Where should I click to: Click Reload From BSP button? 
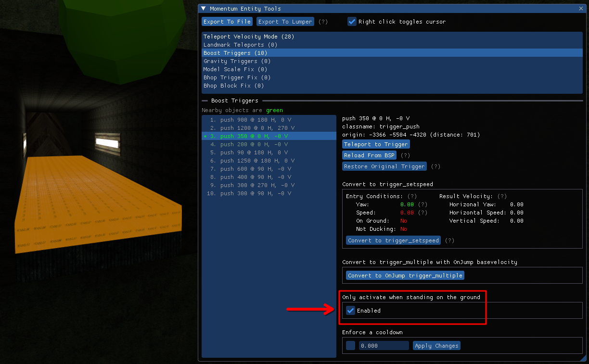click(369, 155)
